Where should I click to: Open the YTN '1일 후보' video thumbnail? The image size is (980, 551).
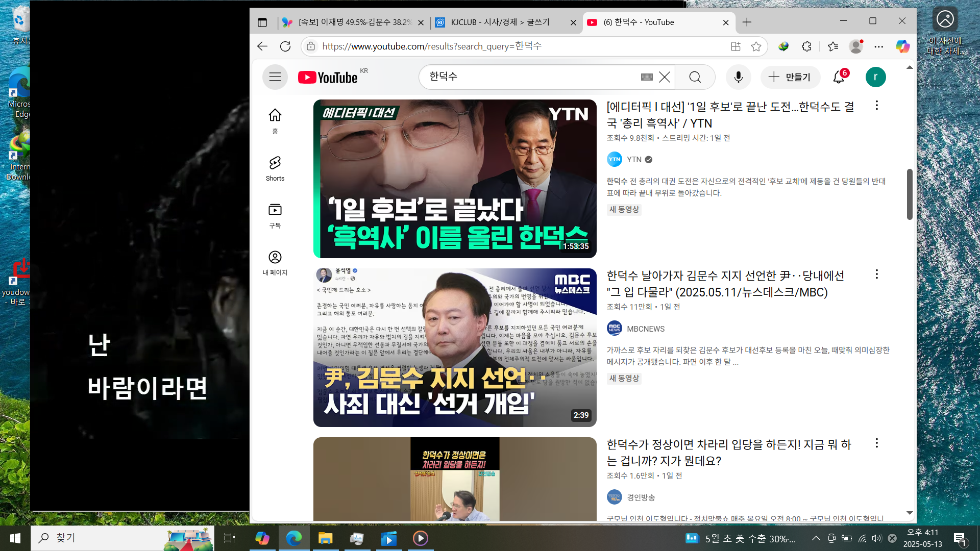454,179
